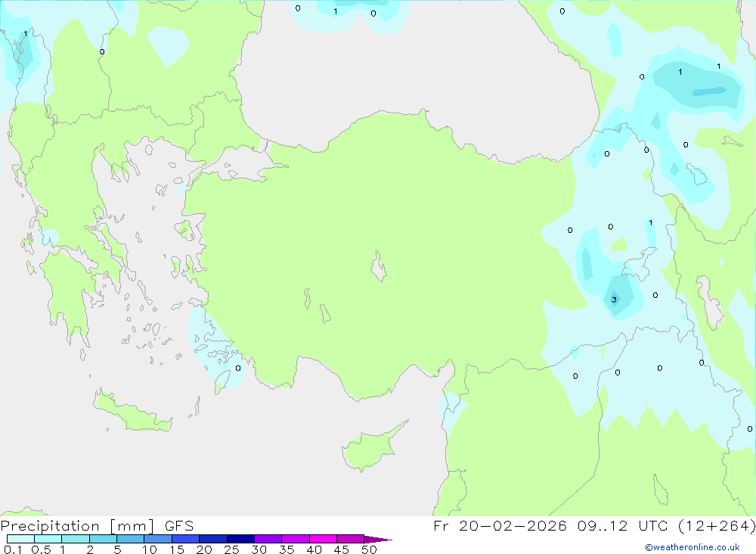
Task: Select the '(12+264)' forecast offset text
Action: tap(717, 526)
